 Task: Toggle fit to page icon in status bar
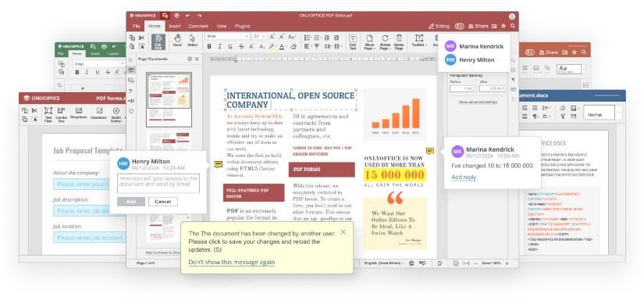(456, 263)
